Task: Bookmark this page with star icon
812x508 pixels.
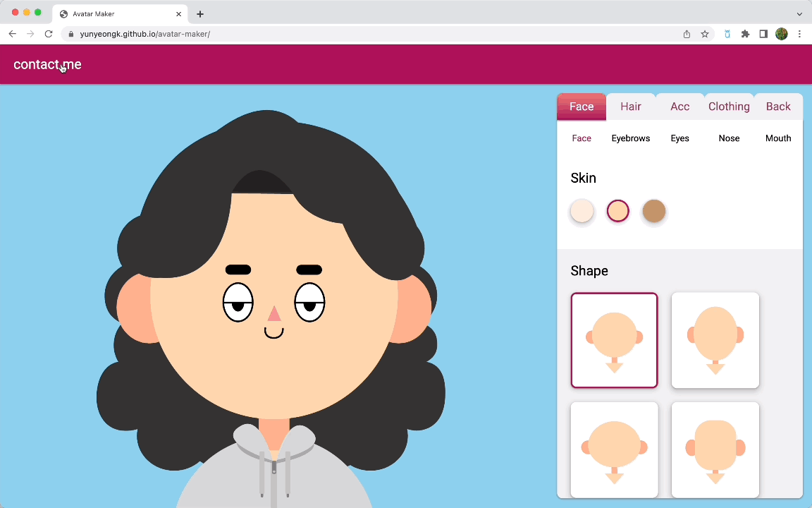Action: pyautogui.click(x=705, y=34)
